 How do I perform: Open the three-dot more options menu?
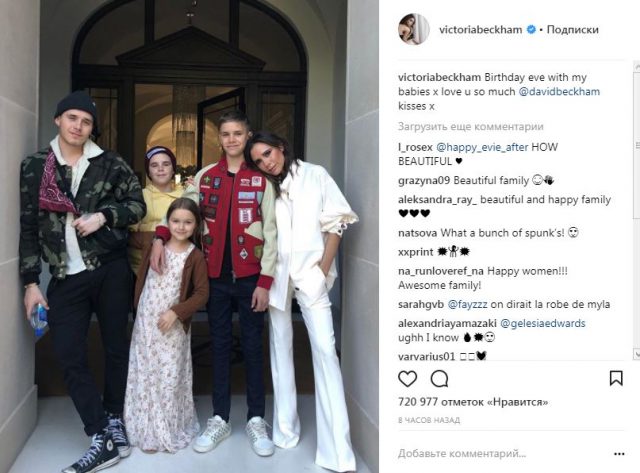[x=619, y=454]
